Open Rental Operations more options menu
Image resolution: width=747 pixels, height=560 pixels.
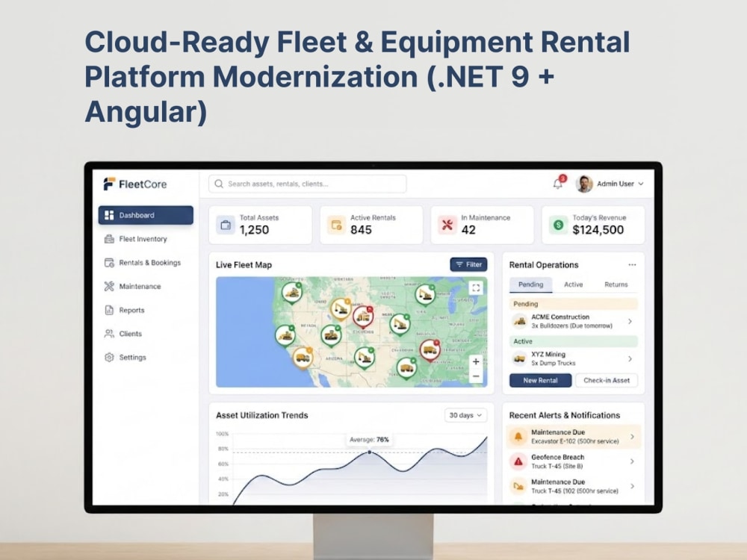coord(632,265)
